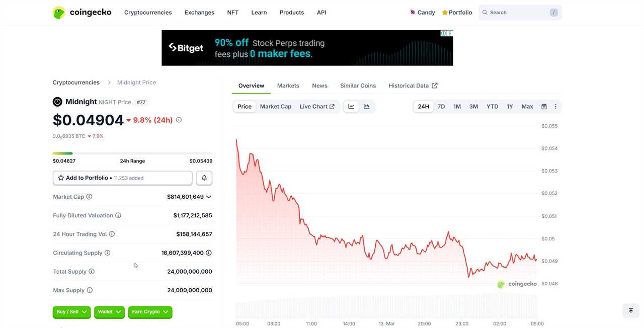Select the line chart icon
The image size is (644, 328).
(351, 106)
